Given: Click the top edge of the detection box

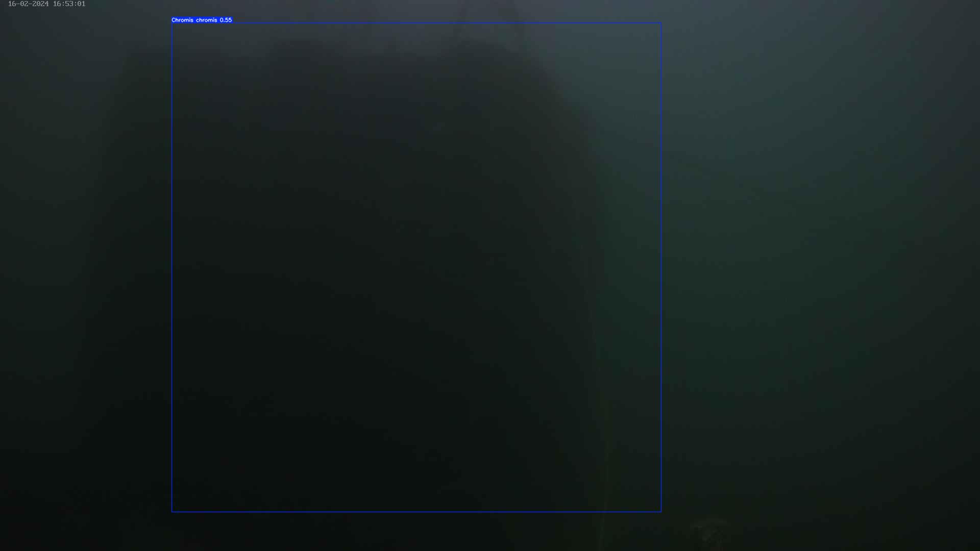Looking at the screenshot, I should 416,23.
